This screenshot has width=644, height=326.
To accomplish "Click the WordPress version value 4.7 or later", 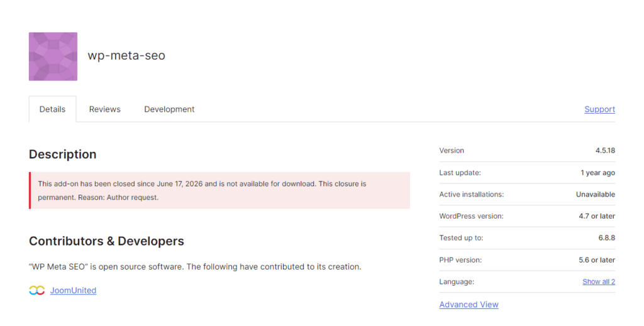I will click(597, 216).
